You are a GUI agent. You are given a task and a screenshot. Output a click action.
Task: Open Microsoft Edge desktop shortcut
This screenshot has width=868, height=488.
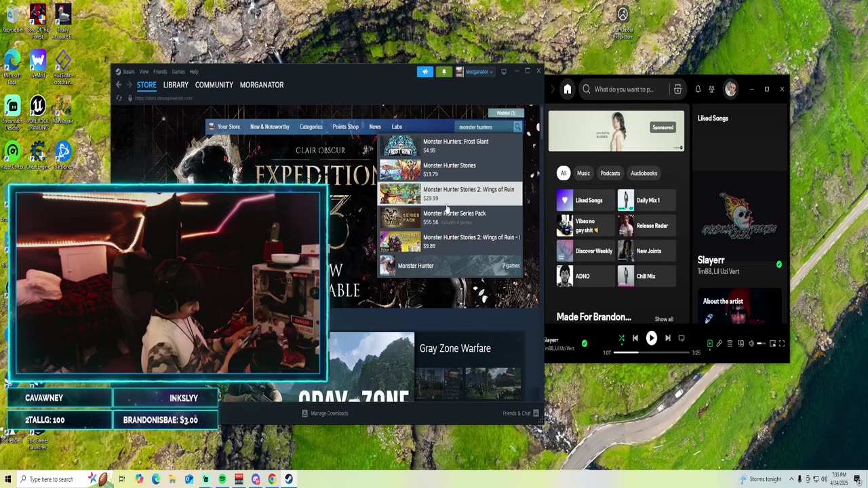(x=12, y=66)
